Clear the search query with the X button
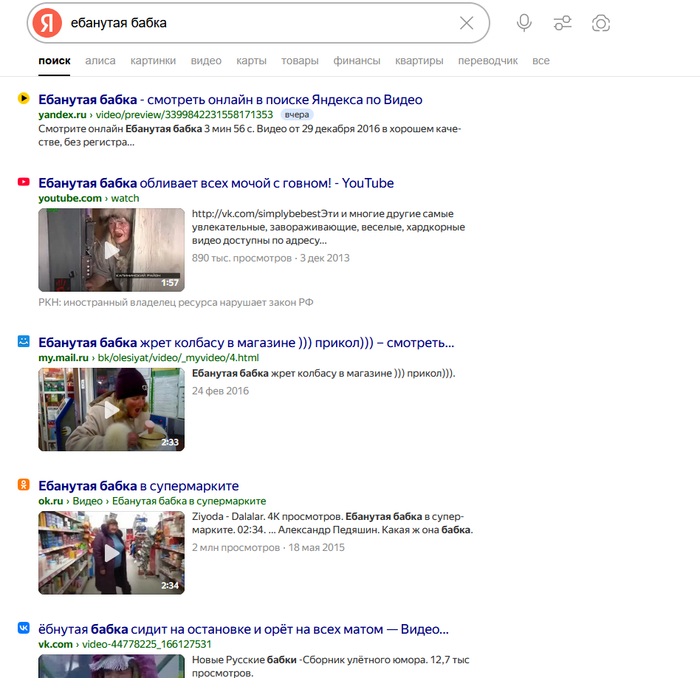Screen dimensions: 700x678 (x=467, y=23)
